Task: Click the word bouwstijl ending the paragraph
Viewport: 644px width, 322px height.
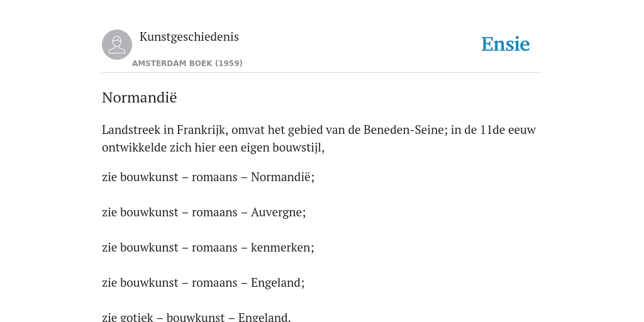Action: pos(303,148)
